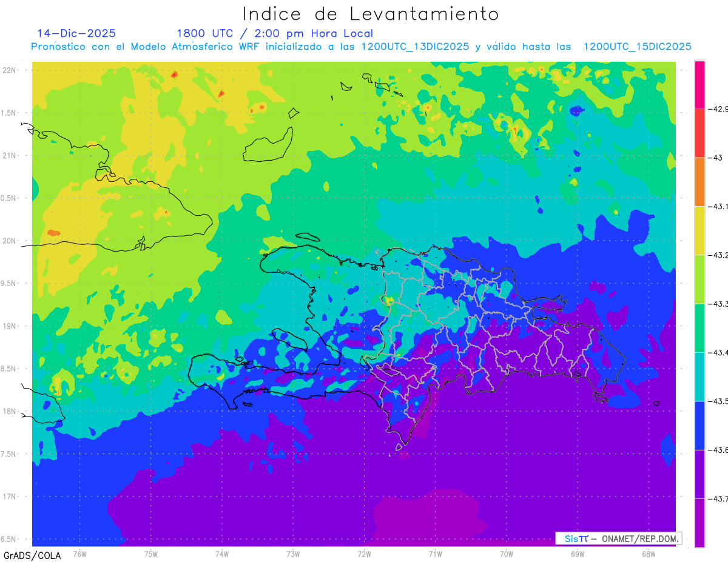Pick the green colorbar swatch above -43.4
Viewport: 728px width, 562px height.
click(x=699, y=328)
